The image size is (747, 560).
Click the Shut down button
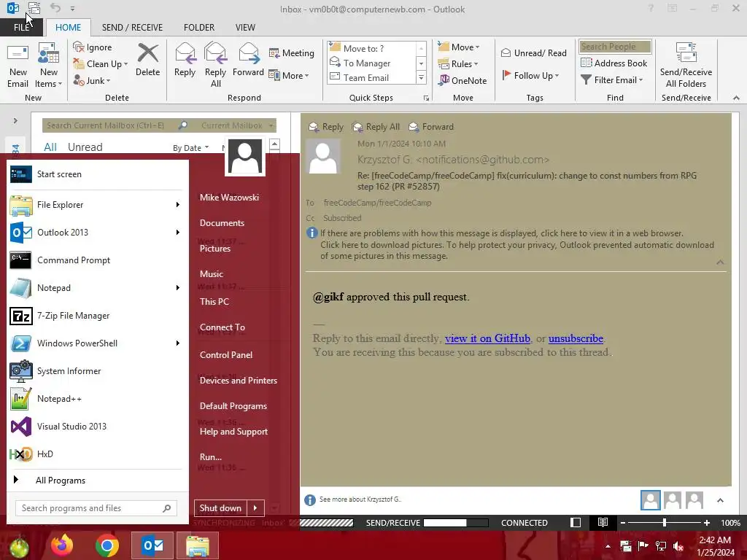pyautogui.click(x=220, y=508)
